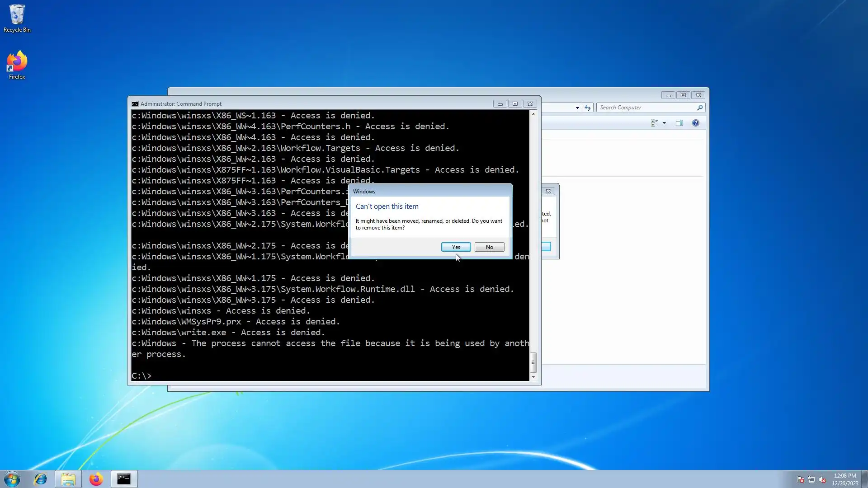Open the Start menu orb

(12, 479)
